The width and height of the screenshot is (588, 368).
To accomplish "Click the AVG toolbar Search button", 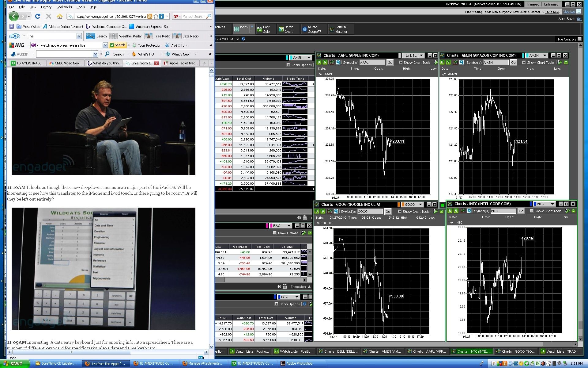I will click(118, 45).
